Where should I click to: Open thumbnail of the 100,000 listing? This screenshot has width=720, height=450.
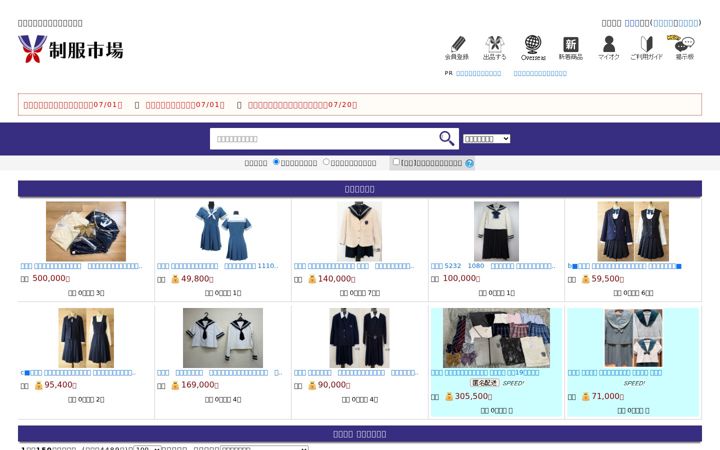click(496, 231)
